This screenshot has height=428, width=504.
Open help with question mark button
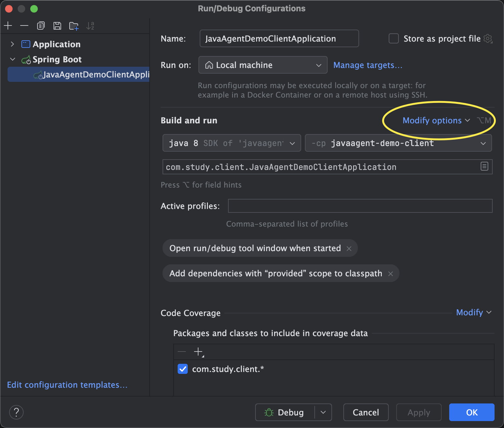click(x=16, y=412)
